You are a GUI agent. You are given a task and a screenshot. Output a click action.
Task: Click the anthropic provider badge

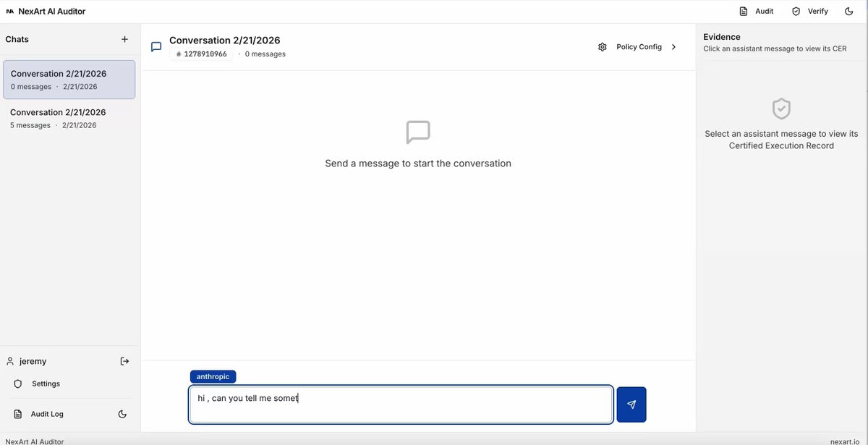click(x=213, y=376)
